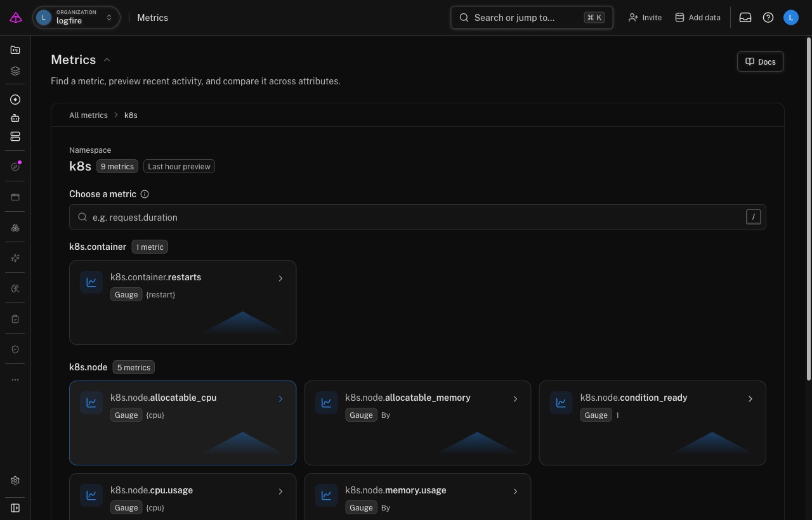Open k8s.container.restarts via its arrow

point(280,278)
